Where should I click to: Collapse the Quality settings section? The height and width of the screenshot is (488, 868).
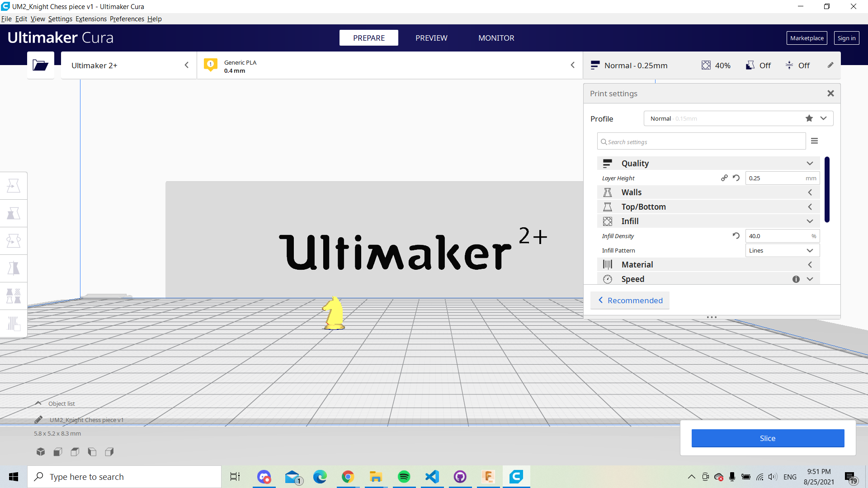click(708, 164)
